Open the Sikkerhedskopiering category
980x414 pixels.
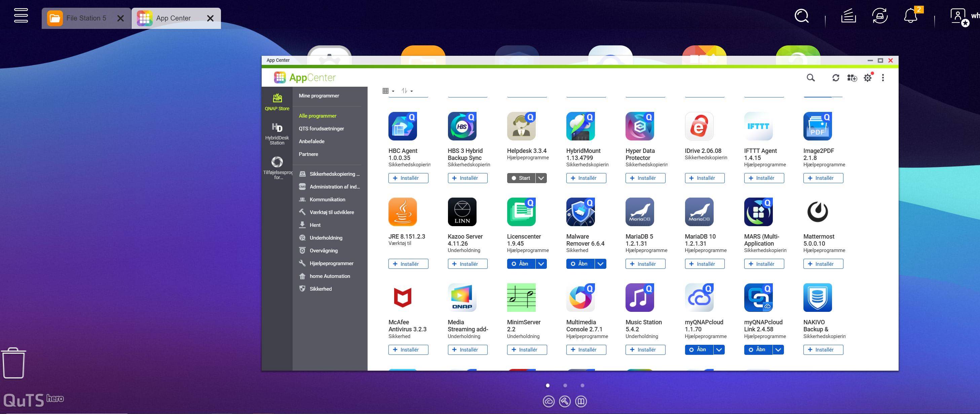330,174
